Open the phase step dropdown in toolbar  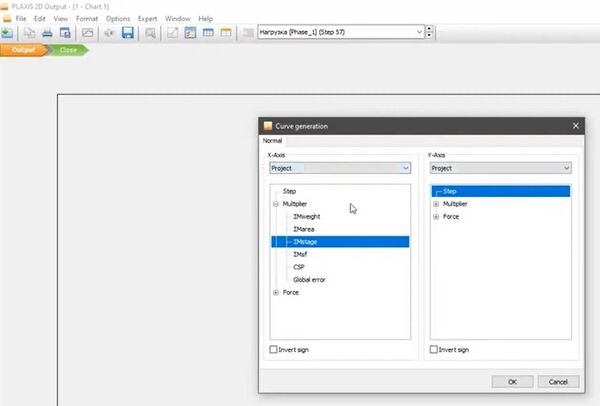420,32
